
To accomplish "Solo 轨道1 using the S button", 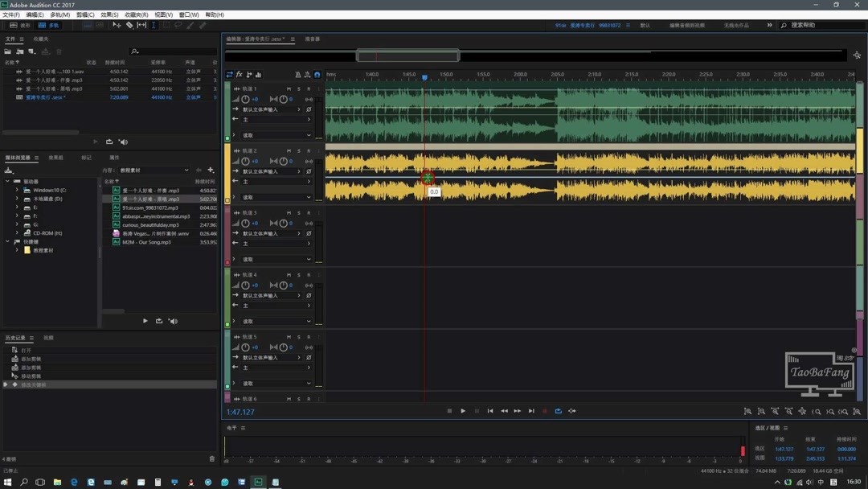I will click(298, 88).
